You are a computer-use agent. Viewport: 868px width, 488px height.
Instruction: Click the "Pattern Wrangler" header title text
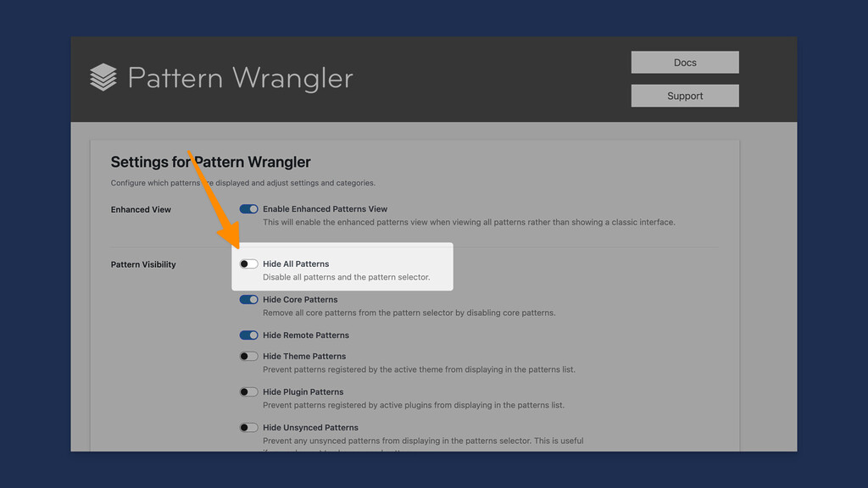point(240,77)
